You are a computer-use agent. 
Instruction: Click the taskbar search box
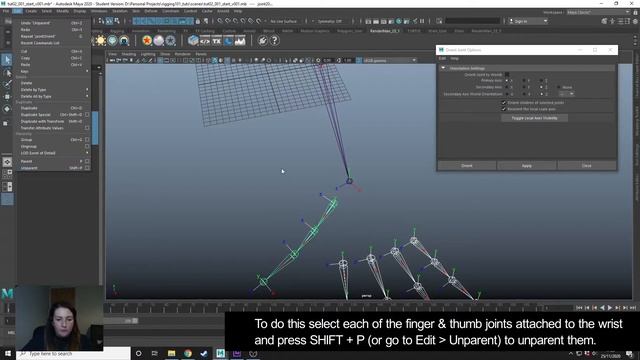73,353
